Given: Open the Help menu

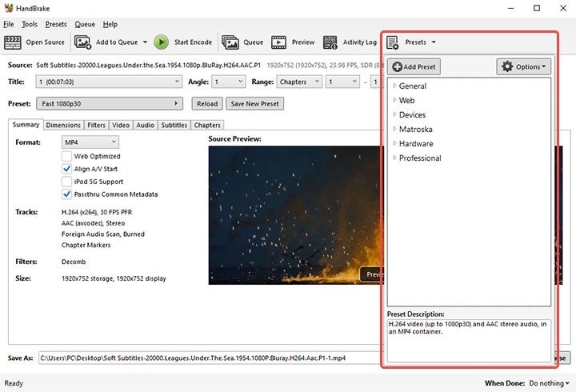Looking at the screenshot, I should 110,24.
